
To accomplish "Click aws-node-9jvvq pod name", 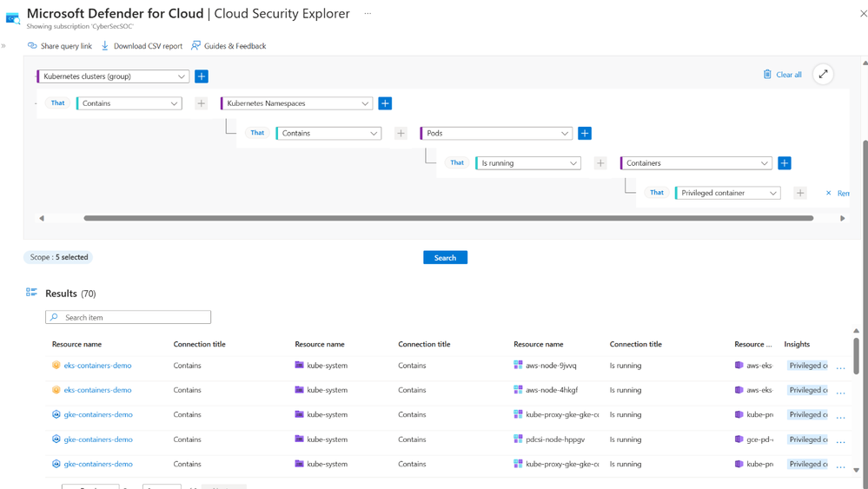I will (x=551, y=366).
